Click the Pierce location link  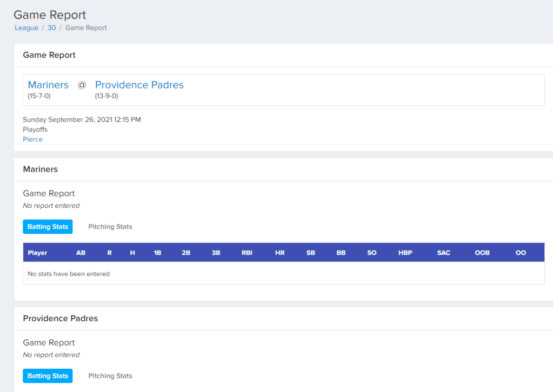[x=32, y=139]
